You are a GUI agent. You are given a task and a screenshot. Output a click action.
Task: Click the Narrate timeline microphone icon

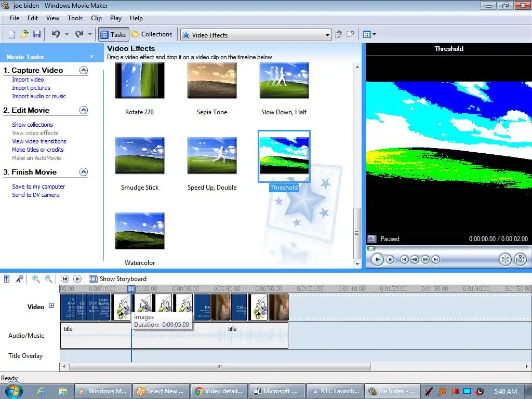[19, 279]
